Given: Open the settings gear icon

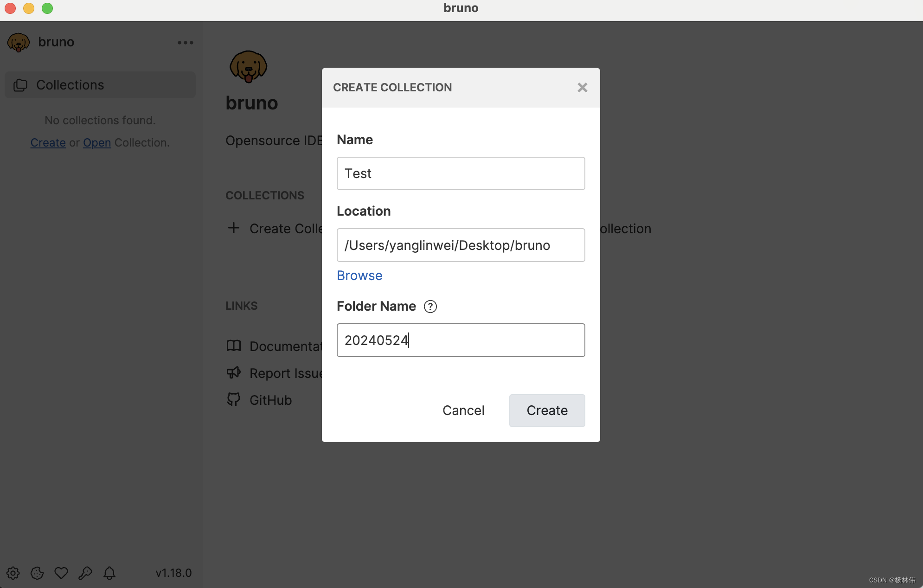Looking at the screenshot, I should click(x=13, y=573).
